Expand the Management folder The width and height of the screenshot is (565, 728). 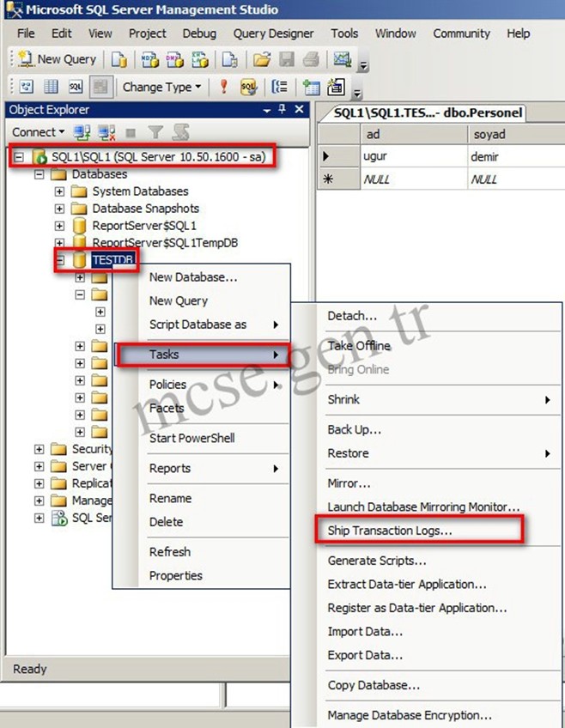pos(39,500)
